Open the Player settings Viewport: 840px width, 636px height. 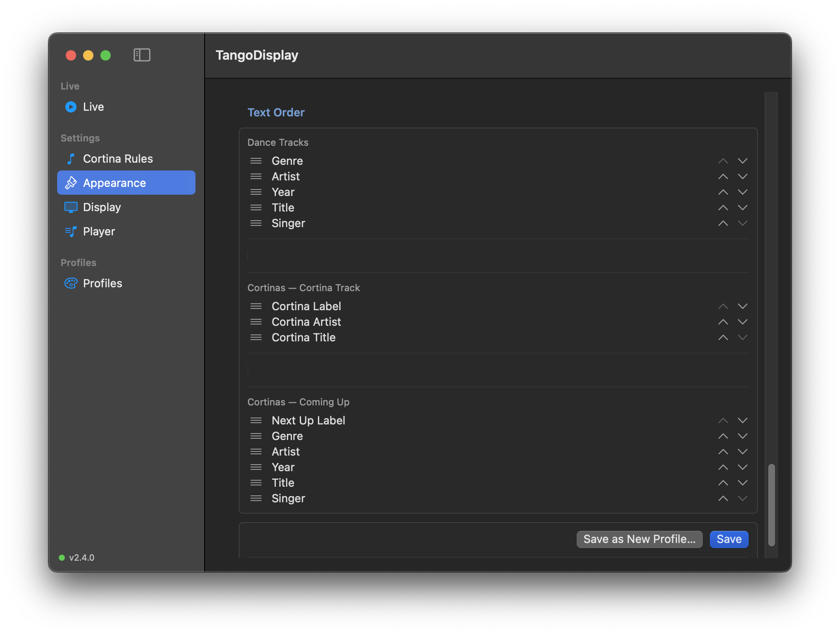click(126, 231)
